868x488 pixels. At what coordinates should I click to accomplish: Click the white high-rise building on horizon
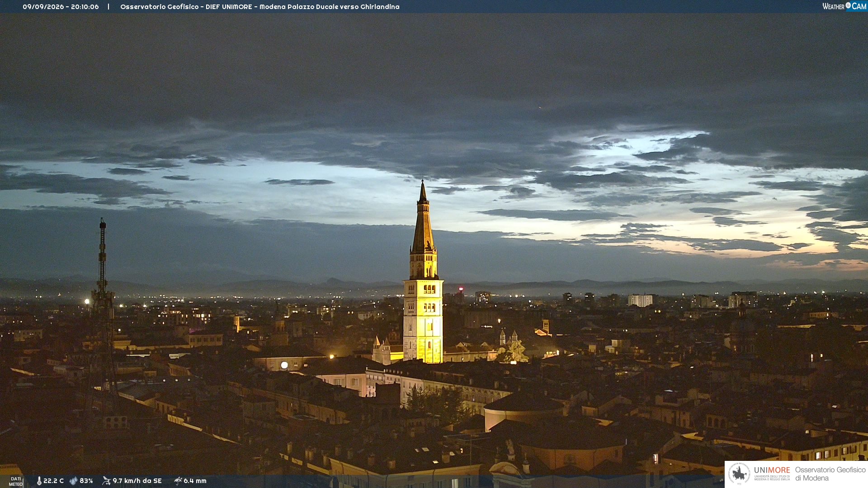pyautogui.click(x=640, y=300)
